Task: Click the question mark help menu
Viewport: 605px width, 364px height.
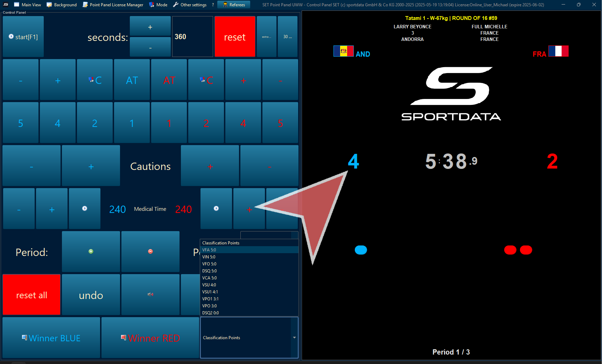Action: (x=213, y=5)
